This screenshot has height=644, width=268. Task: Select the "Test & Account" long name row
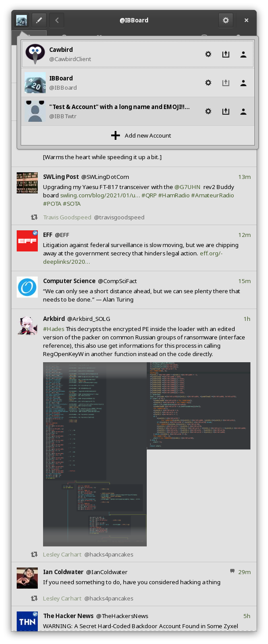click(138, 112)
